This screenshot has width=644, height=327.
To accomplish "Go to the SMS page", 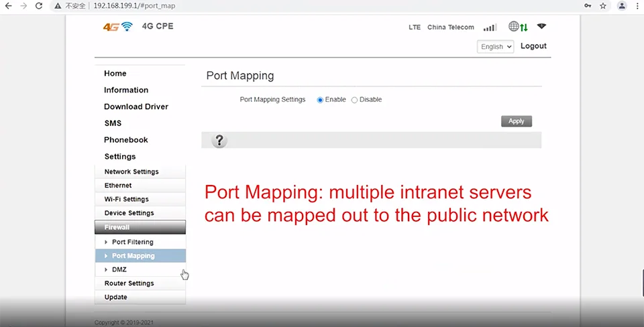I will 113,123.
